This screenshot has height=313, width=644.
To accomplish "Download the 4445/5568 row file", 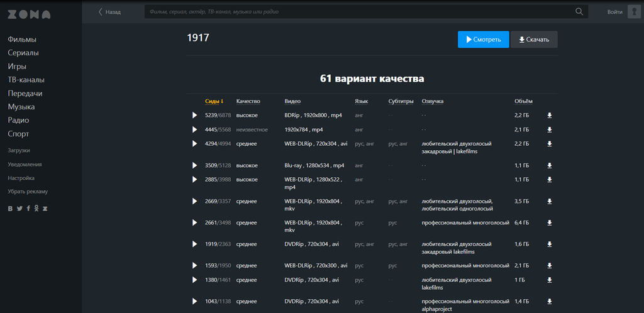I will pos(550,129).
